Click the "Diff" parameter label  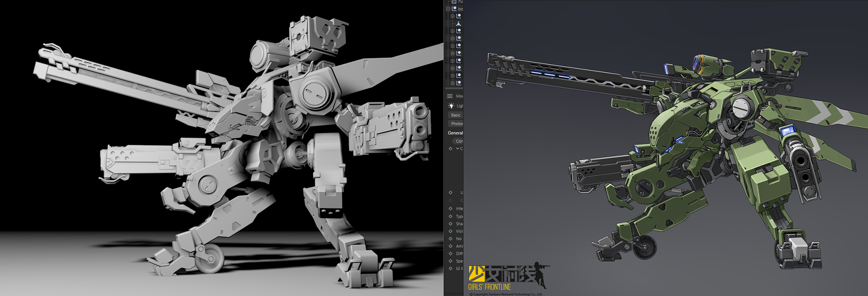coord(459,253)
